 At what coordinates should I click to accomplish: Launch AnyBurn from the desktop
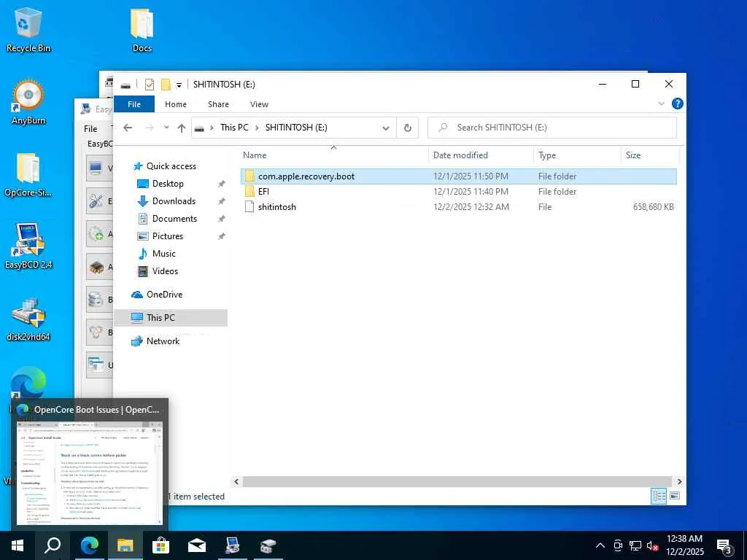pos(28,102)
